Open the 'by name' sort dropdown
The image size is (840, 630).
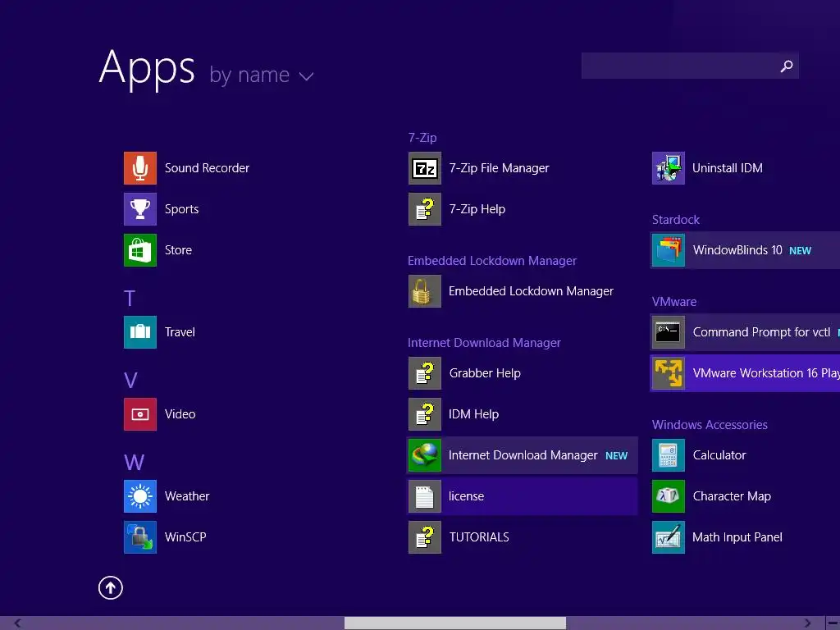pos(261,75)
